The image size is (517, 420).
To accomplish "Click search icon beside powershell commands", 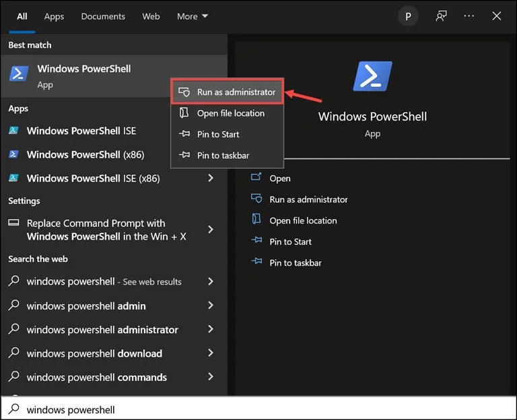I will [x=14, y=376].
